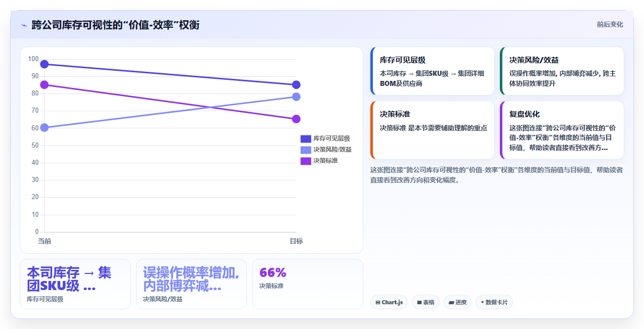Click the 决策风险/效益 legend label
The height and width of the screenshot is (329, 644).
click(x=332, y=150)
